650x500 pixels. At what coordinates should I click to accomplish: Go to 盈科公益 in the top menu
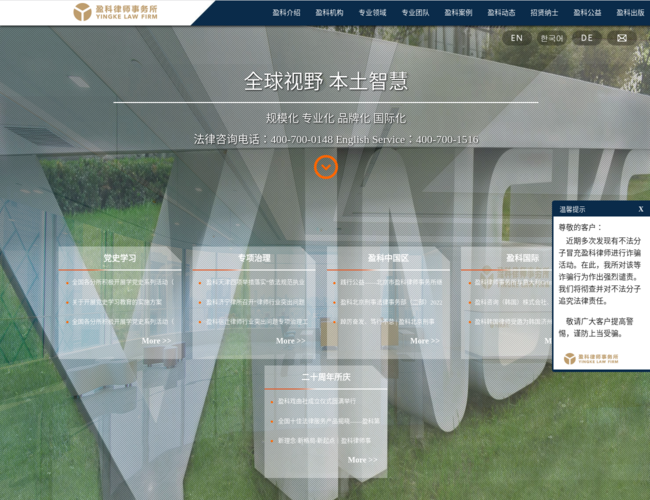[587, 13]
